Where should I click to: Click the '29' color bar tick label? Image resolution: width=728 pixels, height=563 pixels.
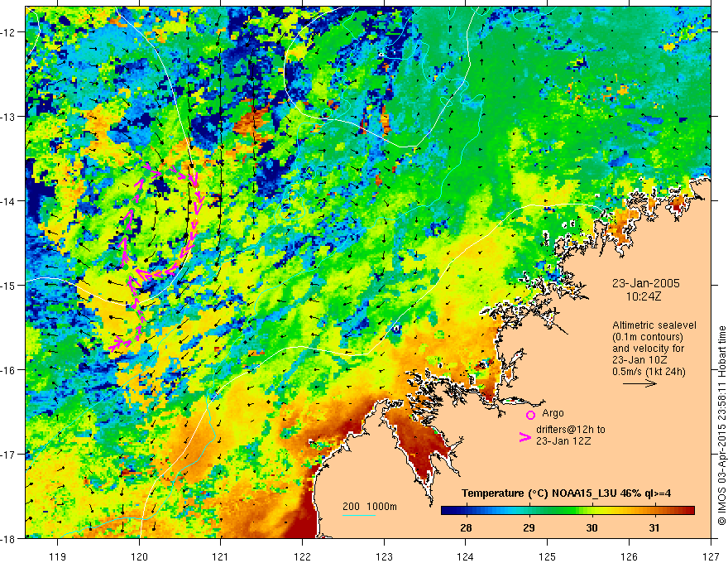tap(529, 528)
